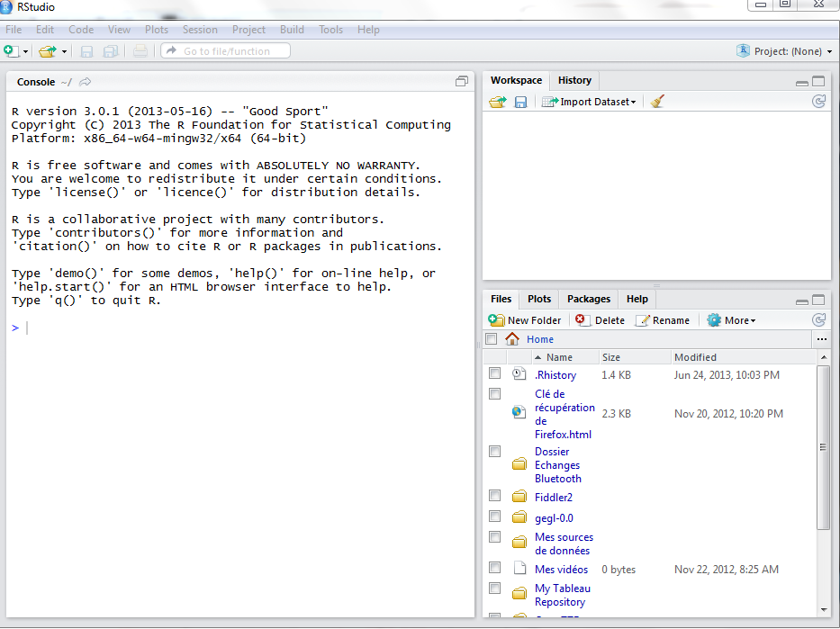Create a new file with the toolbar icon
This screenshot has width=840, height=629.
coord(11,51)
